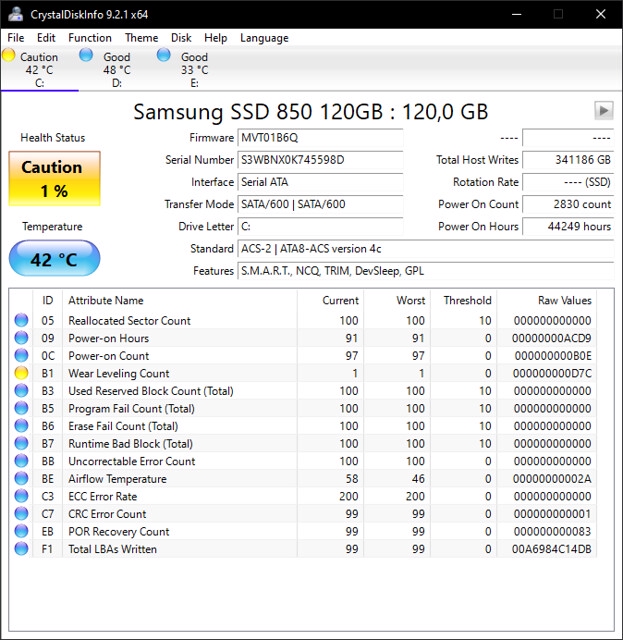Click status orb for Uncorrectable Error Count
The height and width of the screenshot is (640, 623).
pyautogui.click(x=21, y=460)
